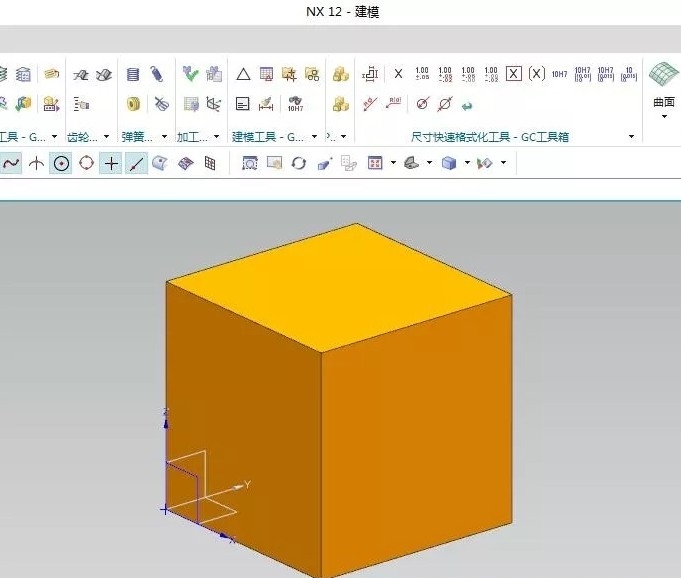The image size is (681, 578).
Task: Expand the 建模工具 group dropdown
Action: point(314,137)
